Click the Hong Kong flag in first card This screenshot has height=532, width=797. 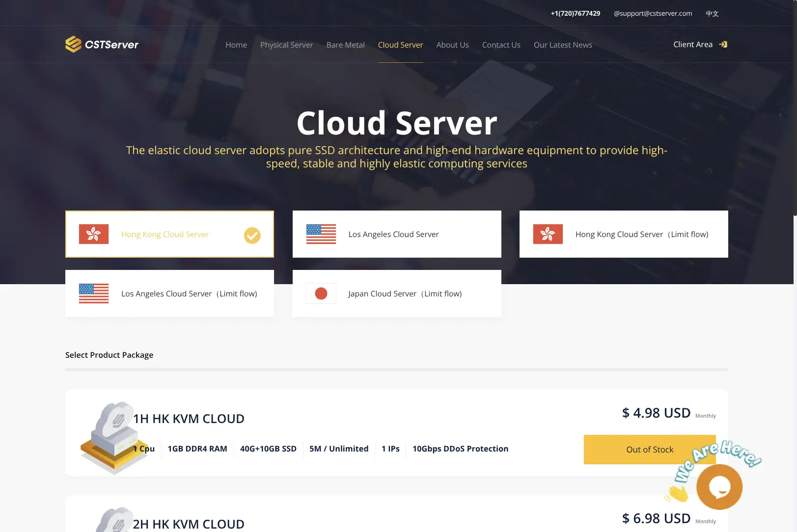94,234
